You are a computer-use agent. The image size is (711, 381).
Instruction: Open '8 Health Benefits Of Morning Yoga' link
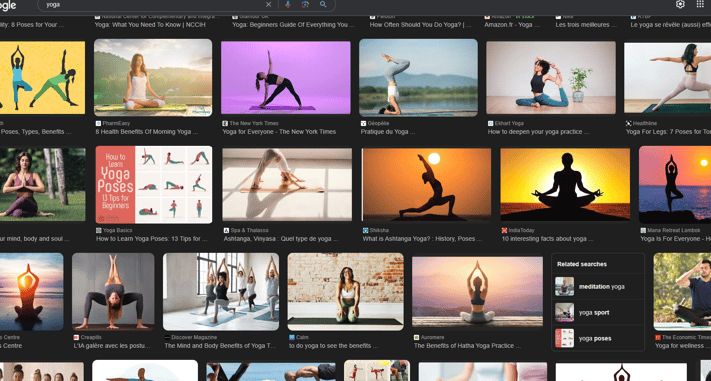pos(146,132)
